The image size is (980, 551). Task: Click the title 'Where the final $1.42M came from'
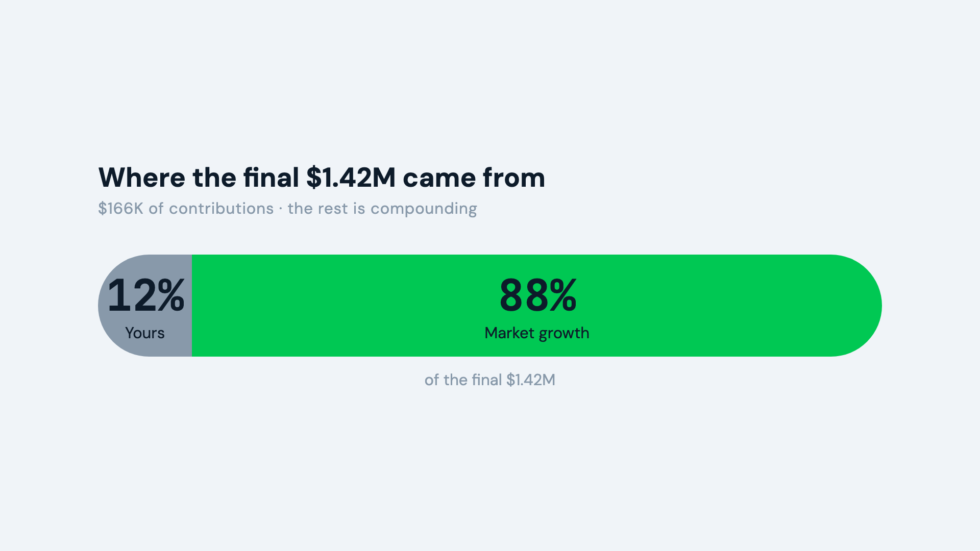pos(322,178)
